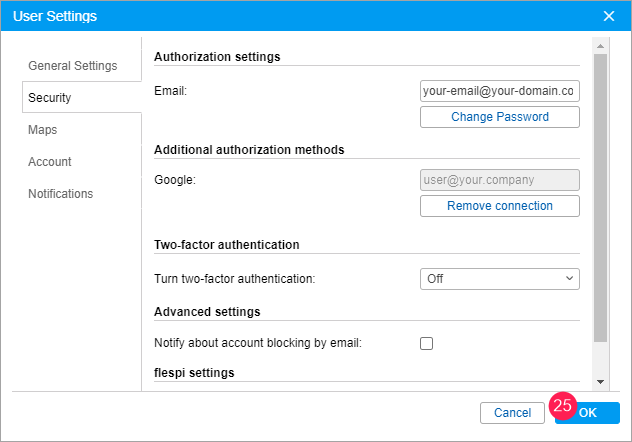Click the User Settings title bar

click(300, 16)
